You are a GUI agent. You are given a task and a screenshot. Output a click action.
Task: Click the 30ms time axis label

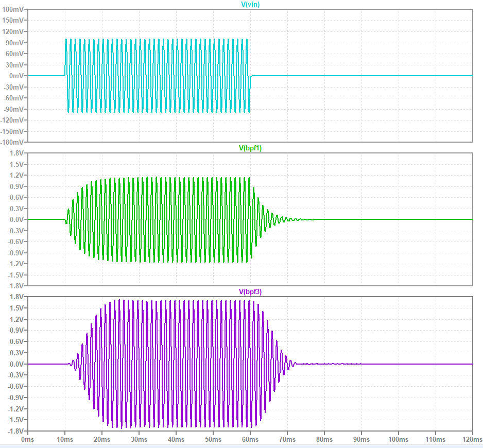tap(139, 440)
